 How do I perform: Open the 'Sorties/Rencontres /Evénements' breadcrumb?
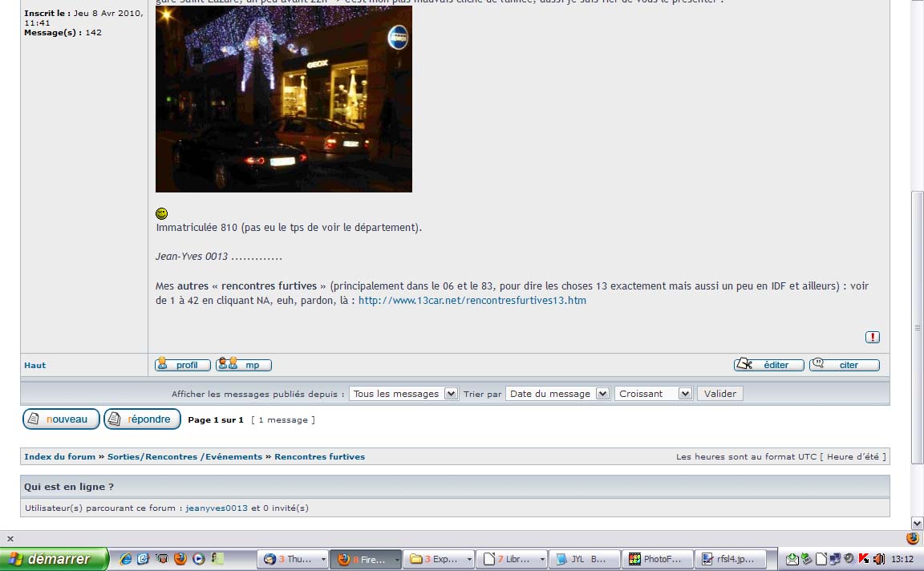(x=184, y=456)
